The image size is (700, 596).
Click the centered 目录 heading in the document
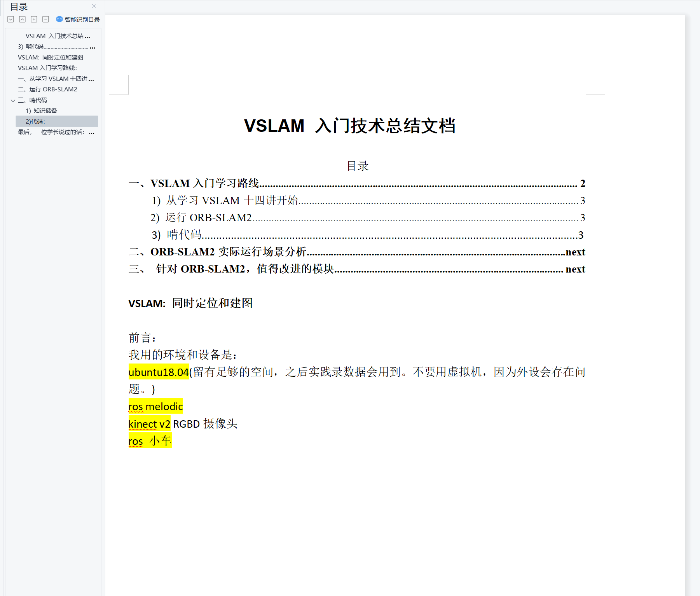pyautogui.click(x=358, y=166)
